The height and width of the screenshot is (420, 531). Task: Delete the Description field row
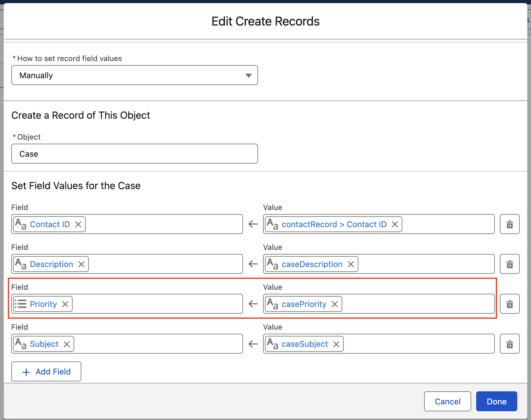509,264
